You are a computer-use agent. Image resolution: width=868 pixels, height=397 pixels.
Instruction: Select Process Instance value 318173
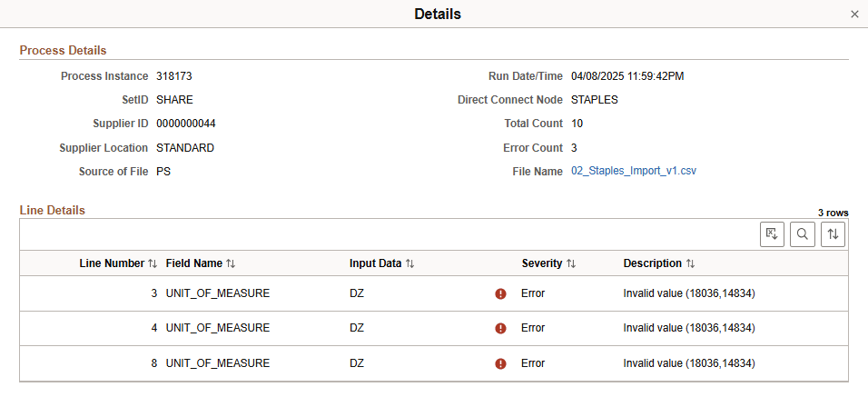(174, 76)
